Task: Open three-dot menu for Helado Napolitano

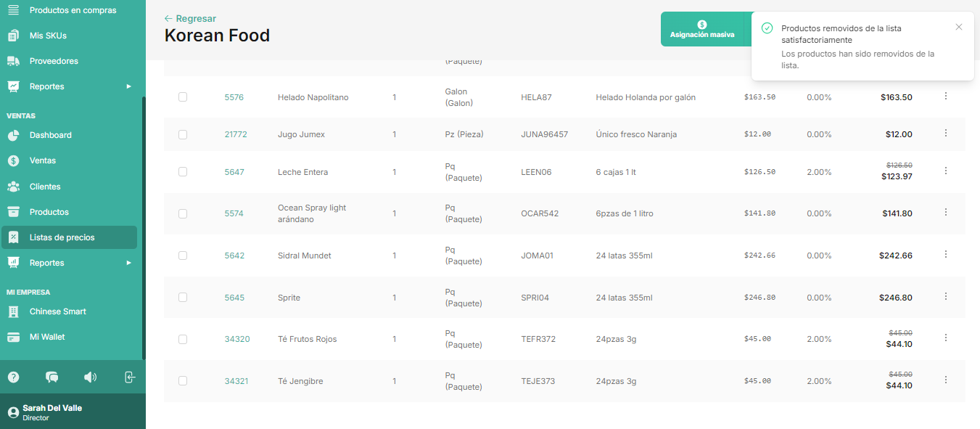Action: pyautogui.click(x=945, y=96)
